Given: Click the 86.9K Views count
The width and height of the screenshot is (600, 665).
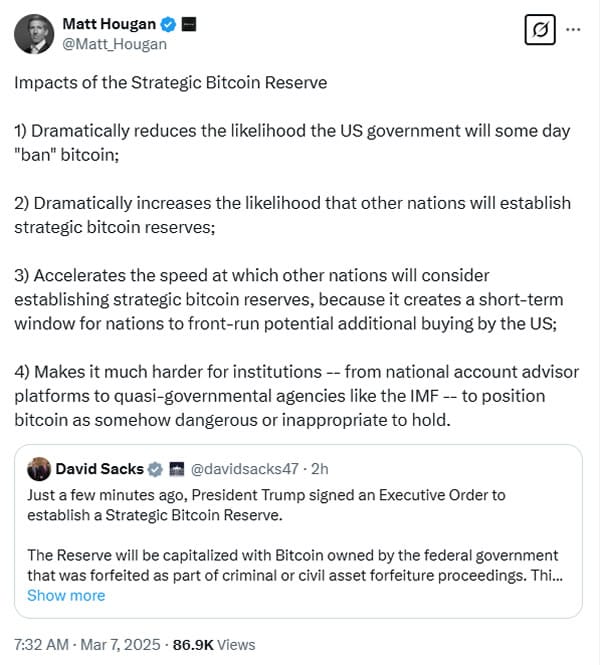Looking at the screenshot, I should point(214,645).
